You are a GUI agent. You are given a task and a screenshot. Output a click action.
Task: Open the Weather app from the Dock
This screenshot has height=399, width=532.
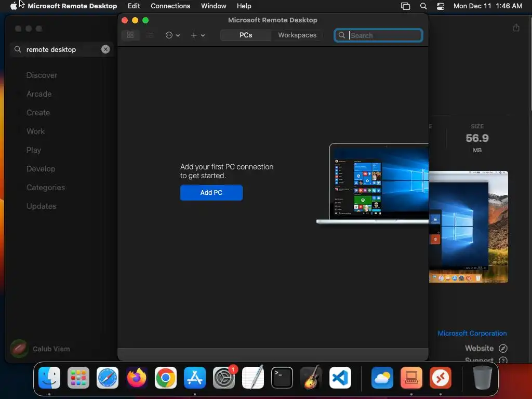[x=382, y=378]
